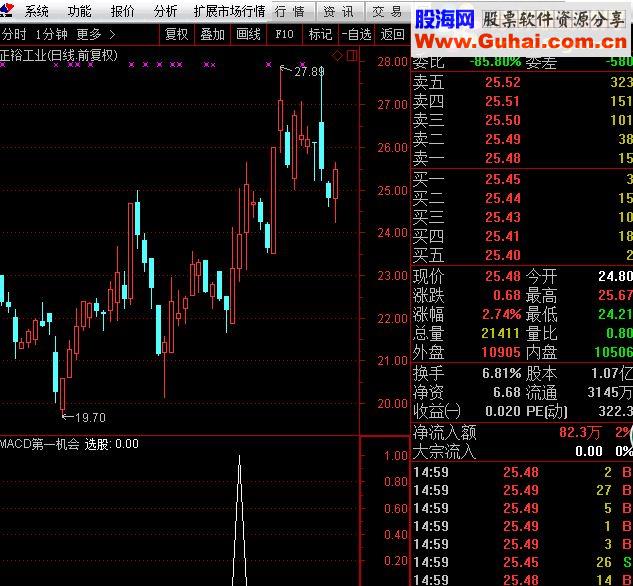The image size is (633, 586).
Task: Click the 涨幅 2.74% value
Action: [501, 314]
